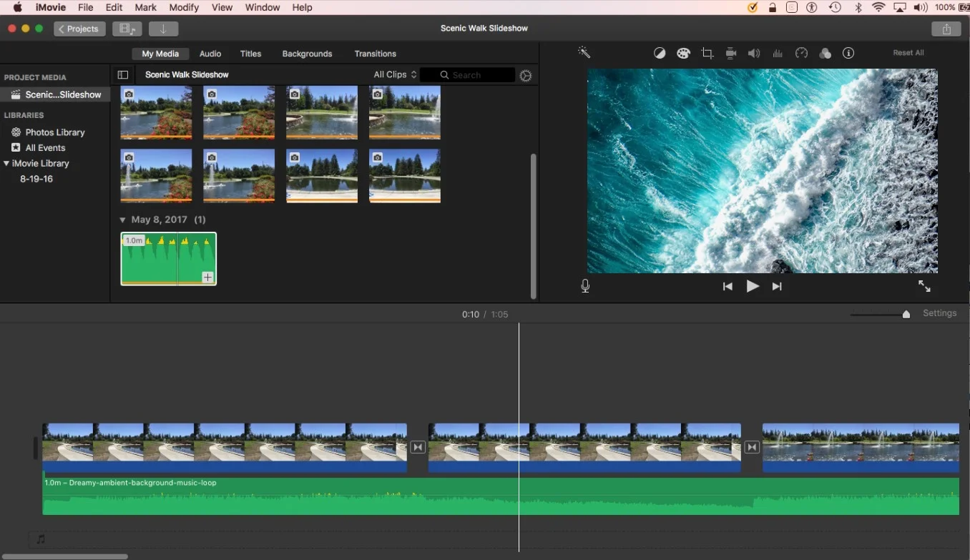The height and width of the screenshot is (560, 970).
Task: Open the Window menu
Action: 263,7
